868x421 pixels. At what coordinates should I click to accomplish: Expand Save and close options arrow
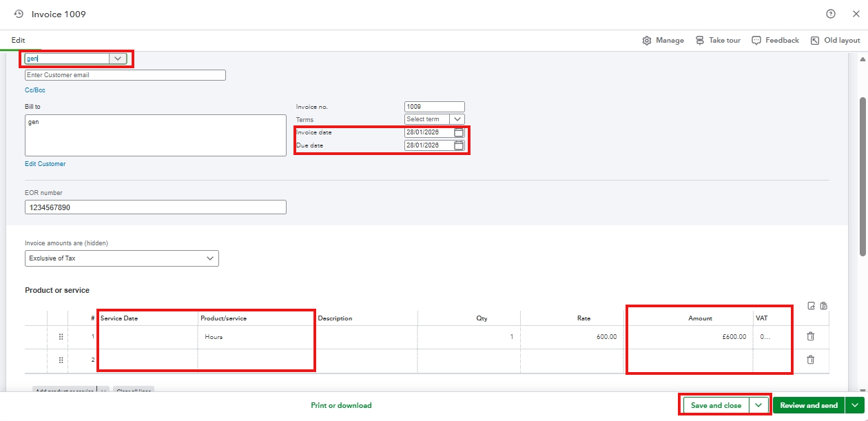[x=758, y=405]
